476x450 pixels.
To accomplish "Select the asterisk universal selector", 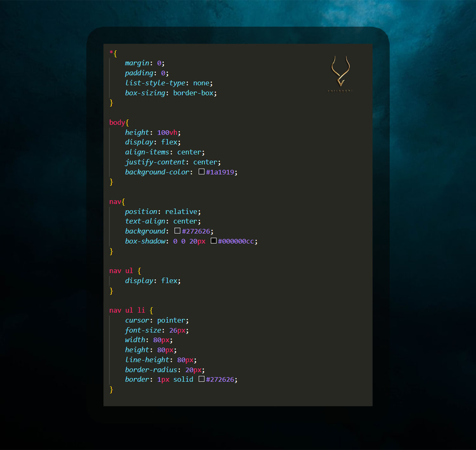I will pos(111,53).
